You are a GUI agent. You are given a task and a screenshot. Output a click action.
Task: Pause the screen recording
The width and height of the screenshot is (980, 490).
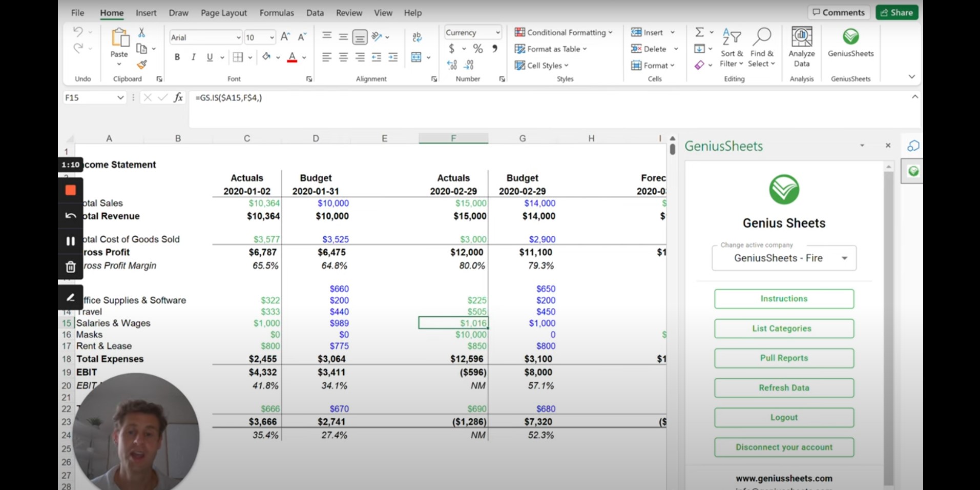click(x=71, y=241)
